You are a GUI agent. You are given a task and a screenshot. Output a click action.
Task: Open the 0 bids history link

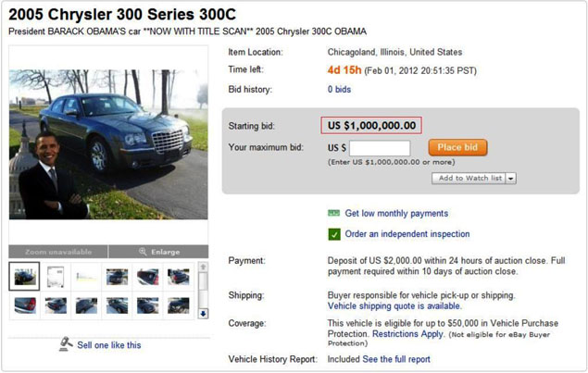coord(338,89)
